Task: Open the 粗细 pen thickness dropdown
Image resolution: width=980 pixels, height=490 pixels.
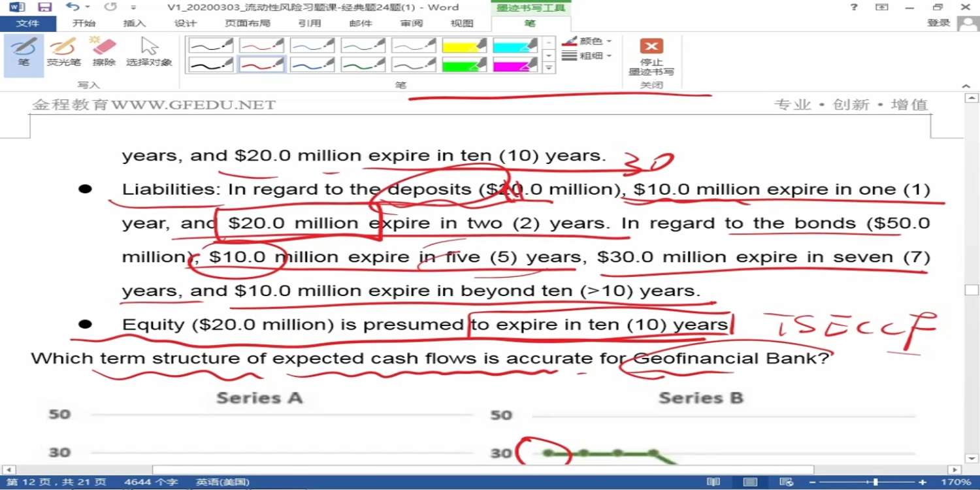Action: click(588, 56)
